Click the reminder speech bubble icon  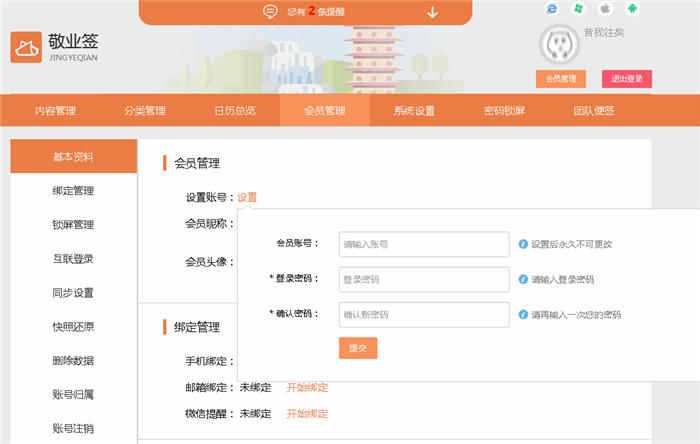[x=270, y=12]
